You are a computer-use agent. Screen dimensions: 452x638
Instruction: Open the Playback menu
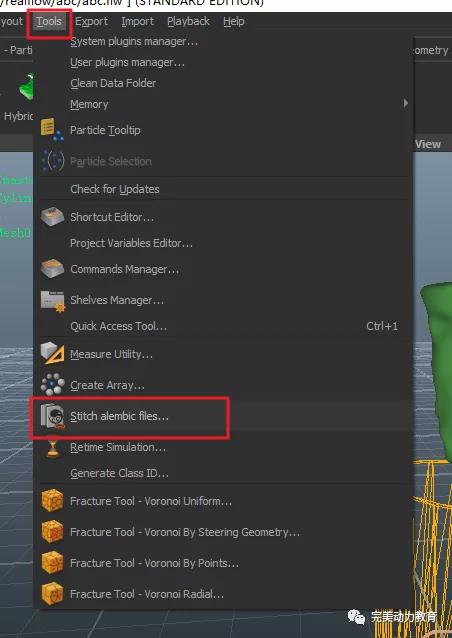point(188,22)
